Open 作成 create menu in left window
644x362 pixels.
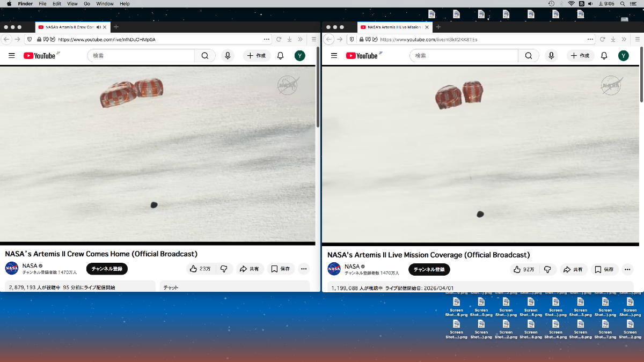[256, 56]
